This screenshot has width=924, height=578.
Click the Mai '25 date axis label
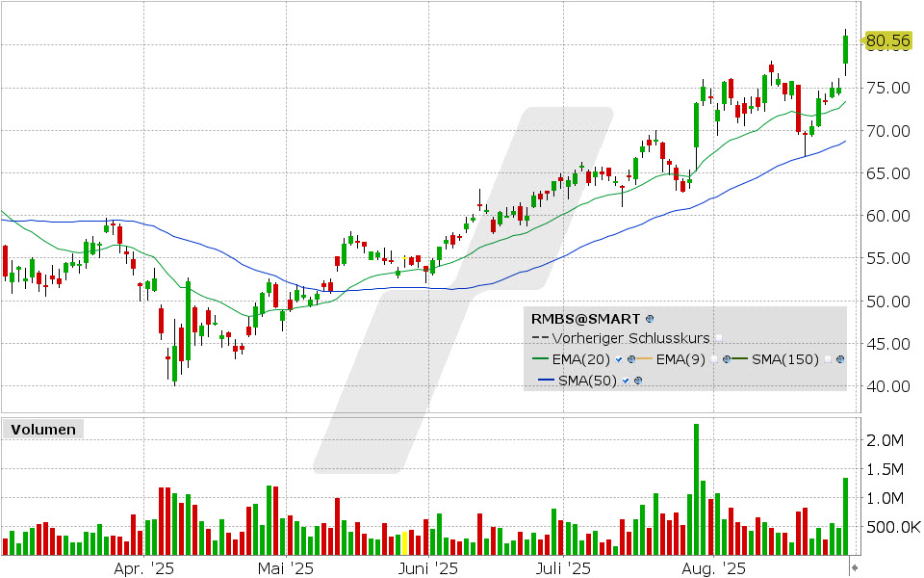coord(286,568)
